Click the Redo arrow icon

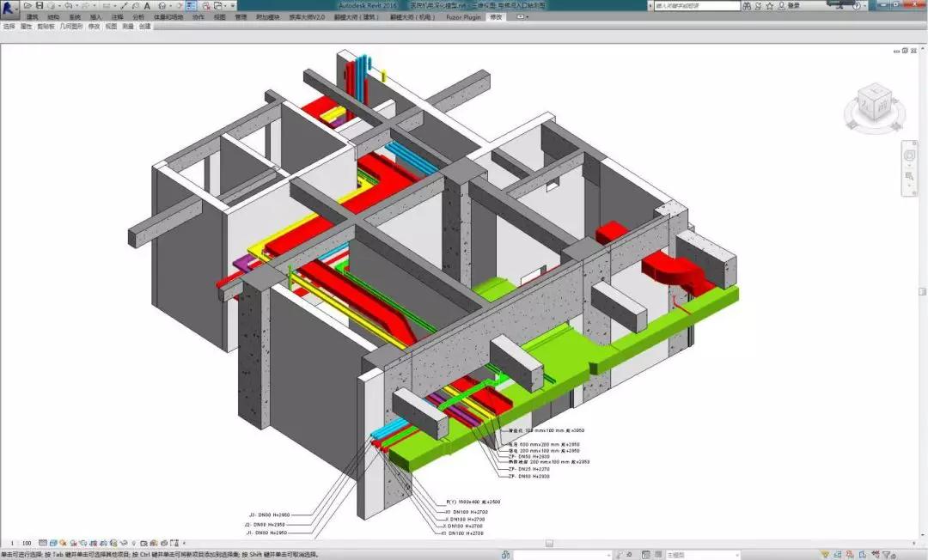click(86, 5)
